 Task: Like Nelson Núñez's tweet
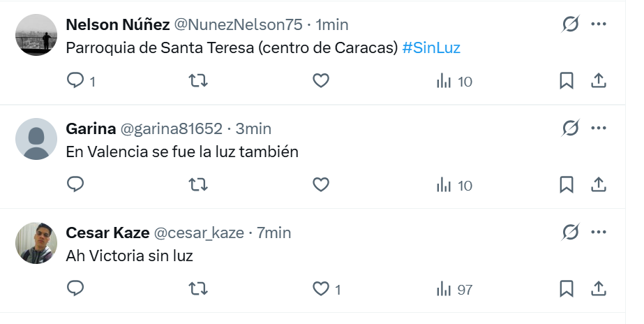320,81
